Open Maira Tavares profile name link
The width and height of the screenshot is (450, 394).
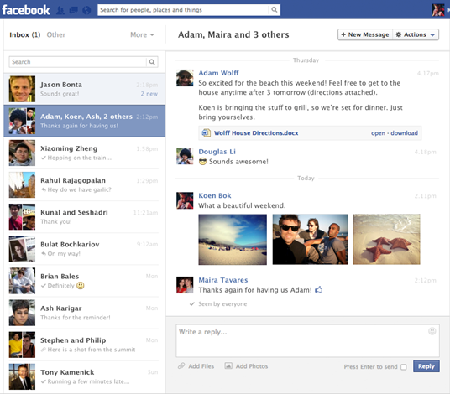pyautogui.click(x=223, y=280)
